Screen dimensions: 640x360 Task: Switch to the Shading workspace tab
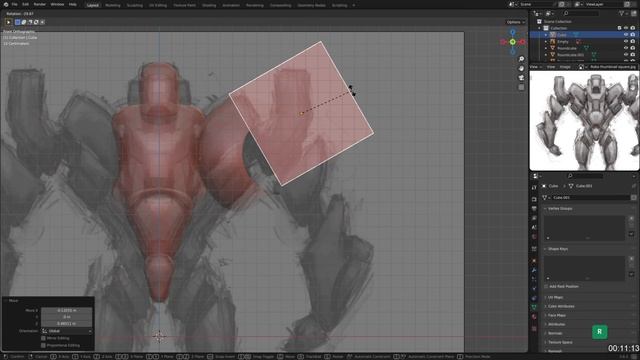coord(209,5)
